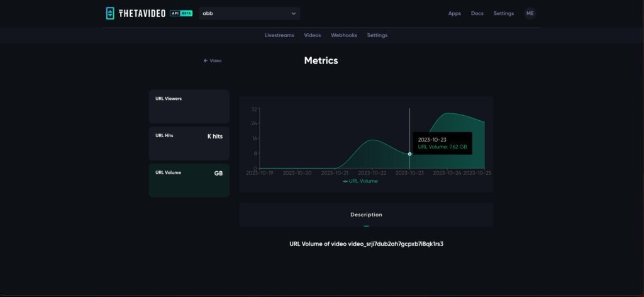Click the URL Volume 7.62 GB tooltip value
This screenshot has height=297, width=644.
[x=442, y=147]
